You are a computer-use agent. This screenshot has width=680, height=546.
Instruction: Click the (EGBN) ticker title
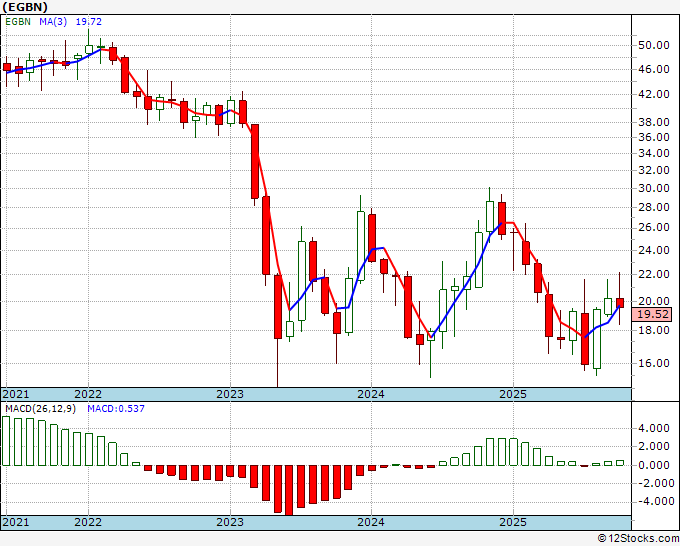(x=24, y=7)
